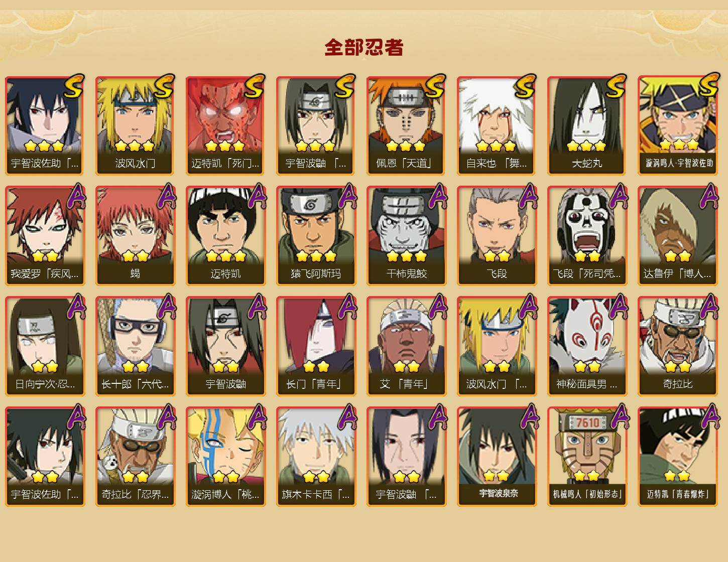Open the 大蛇丸 ninja card
The image size is (728, 562).
pos(586,125)
